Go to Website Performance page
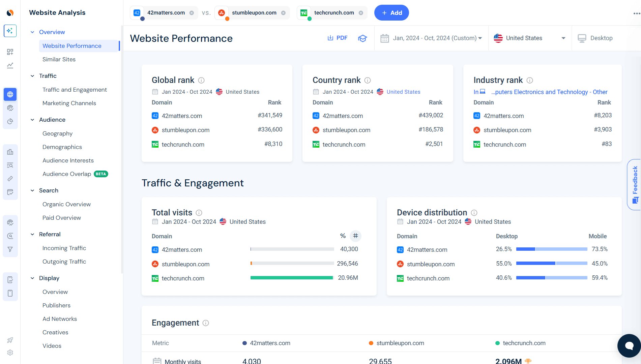This screenshot has height=364, width=641. [x=79, y=46]
